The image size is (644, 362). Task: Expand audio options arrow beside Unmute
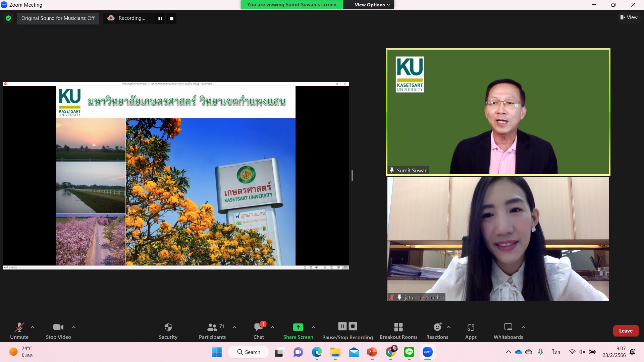click(x=33, y=327)
